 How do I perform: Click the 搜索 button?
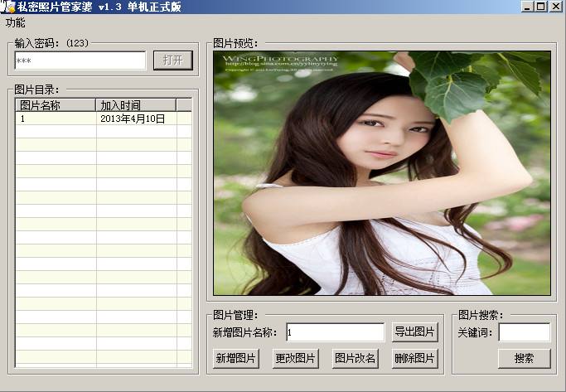(525, 358)
